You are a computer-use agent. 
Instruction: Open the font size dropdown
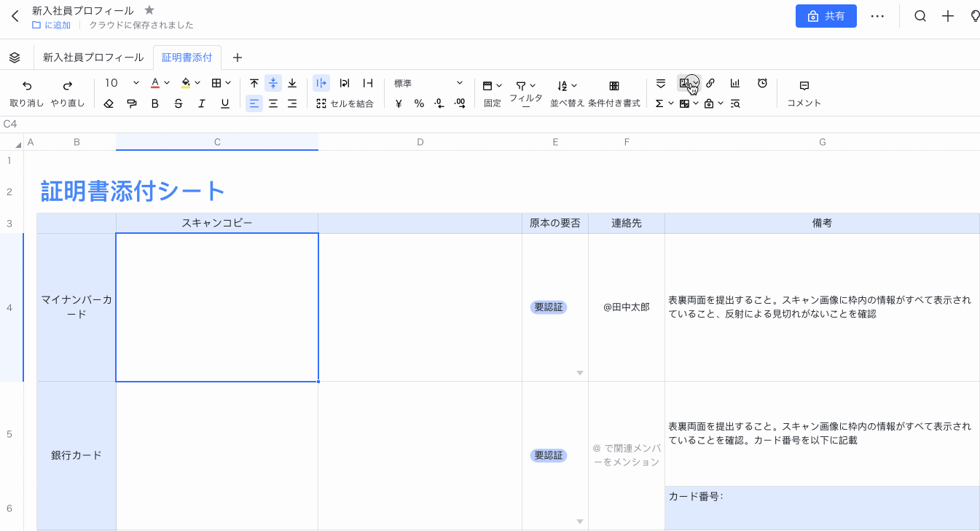[136, 83]
